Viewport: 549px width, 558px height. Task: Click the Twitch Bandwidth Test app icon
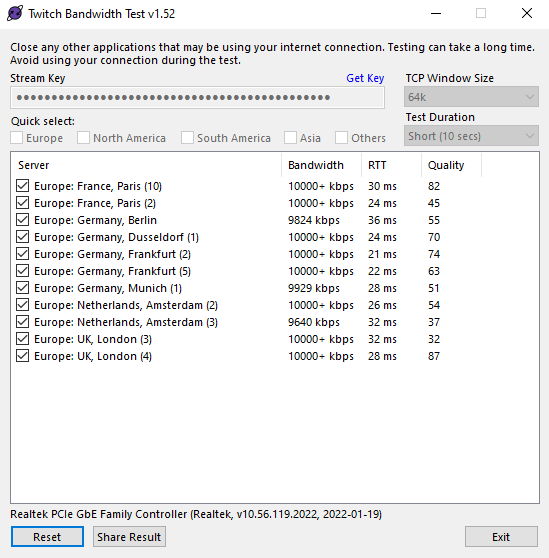pos(15,14)
